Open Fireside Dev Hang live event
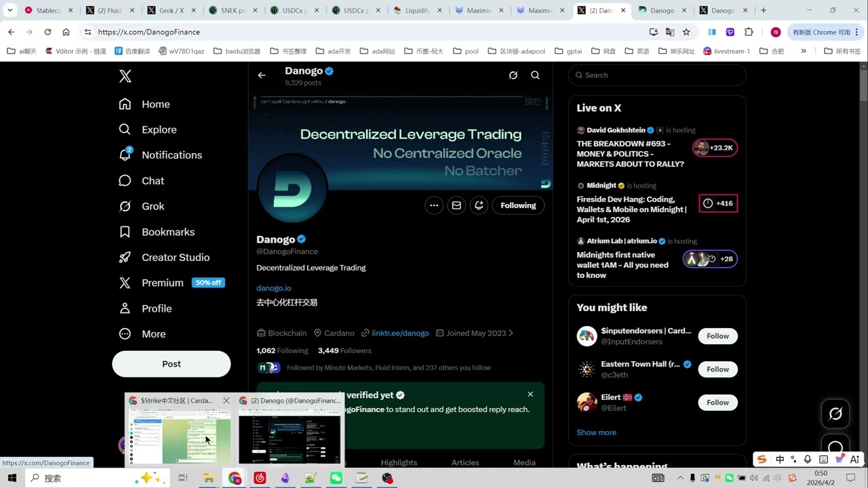 click(x=631, y=209)
